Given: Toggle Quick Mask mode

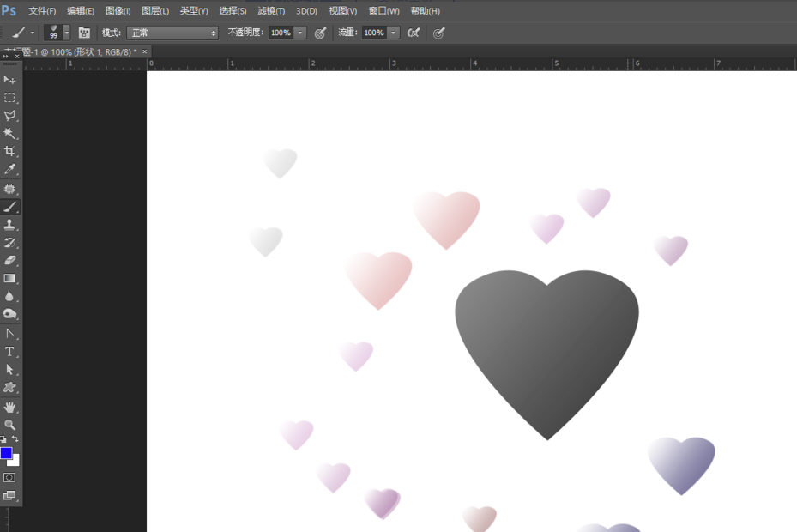Looking at the screenshot, I should (x=9, y=478).
